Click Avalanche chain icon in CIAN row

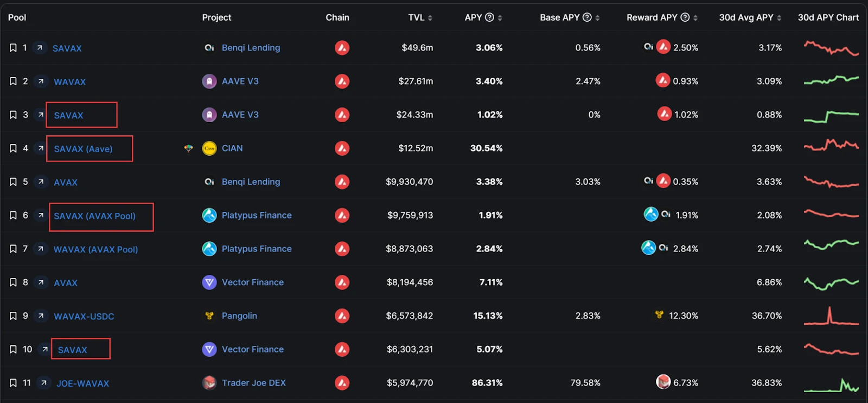(342, 148)
